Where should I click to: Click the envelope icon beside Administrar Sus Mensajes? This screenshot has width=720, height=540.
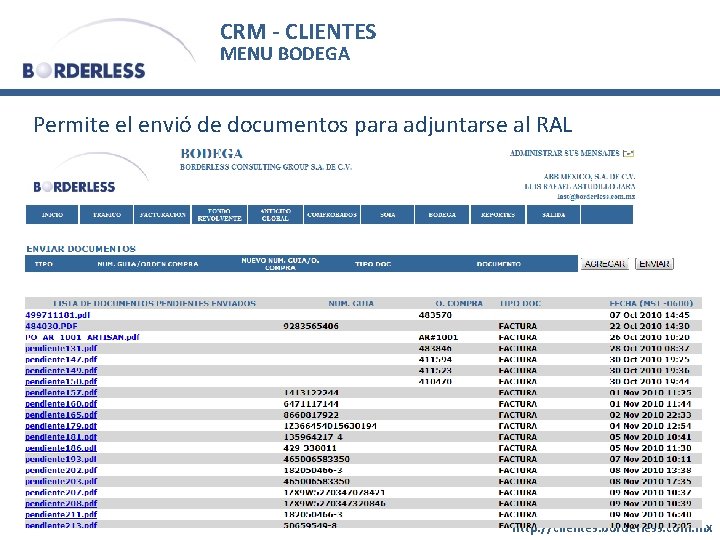(629, 153)
